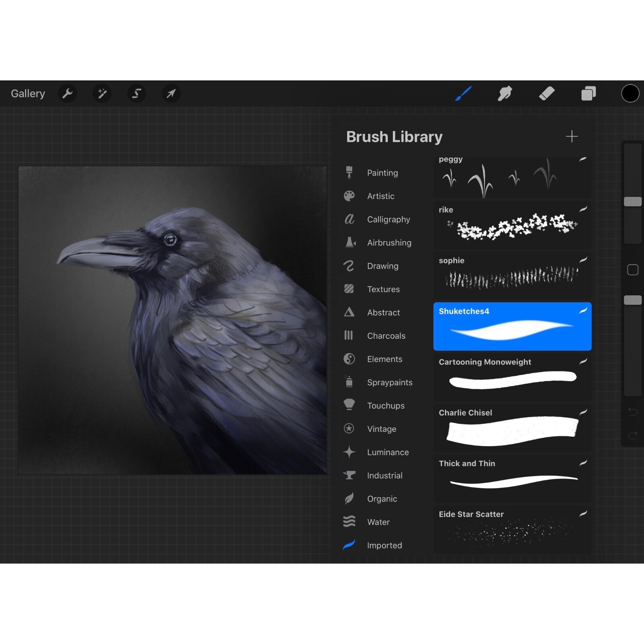Open the Airbrushing brush set
This screenshot has height=644, width=644.
point(389,243)
